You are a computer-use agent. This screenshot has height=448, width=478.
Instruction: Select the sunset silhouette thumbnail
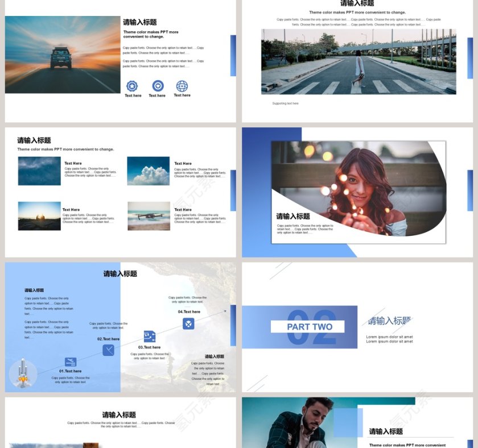pos(39,216)
